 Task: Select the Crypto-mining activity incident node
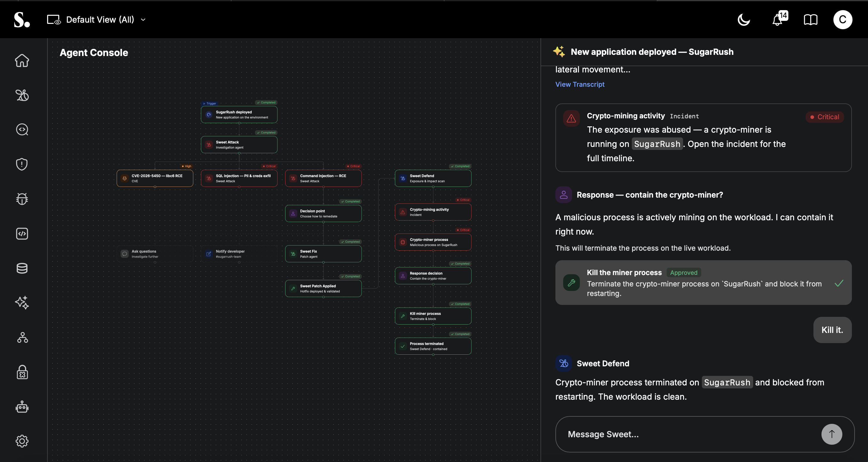pos(433,212)
